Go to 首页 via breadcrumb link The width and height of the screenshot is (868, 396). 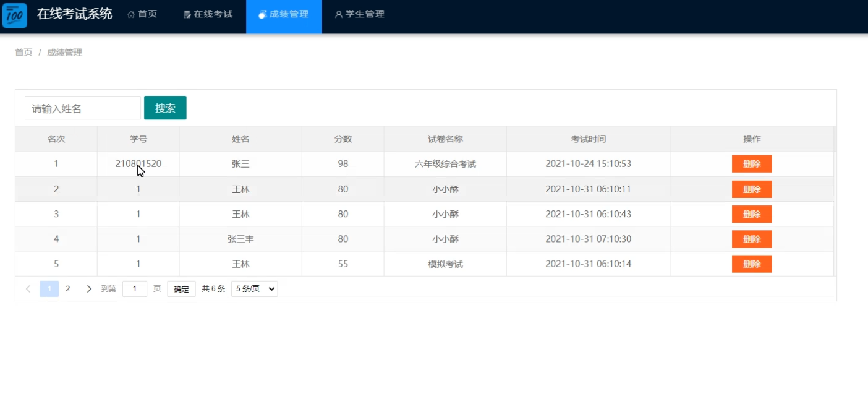(23, 53)
